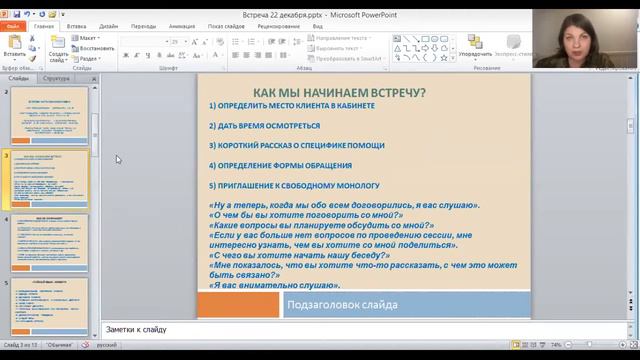Switch to the Вид ribbon tab

click(318, 26)
